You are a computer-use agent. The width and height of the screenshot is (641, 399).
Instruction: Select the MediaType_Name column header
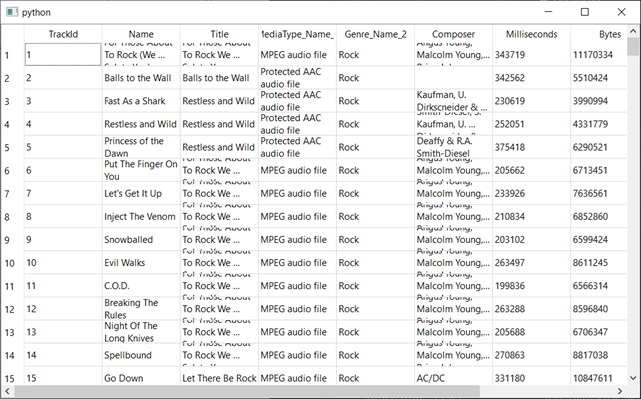(297, 34)
